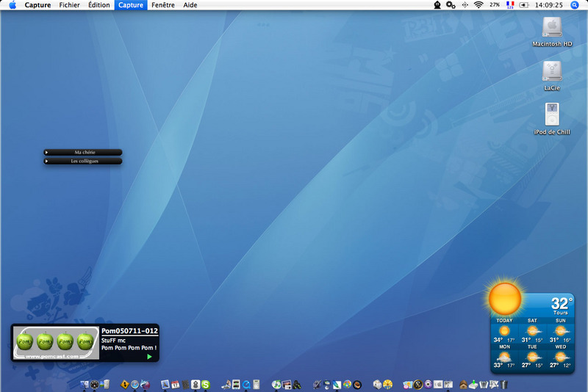The width and height of the screenshot is (588, 392).
Task: Click the iPod de Chill desktop icon
Action: tap(551, 115)
